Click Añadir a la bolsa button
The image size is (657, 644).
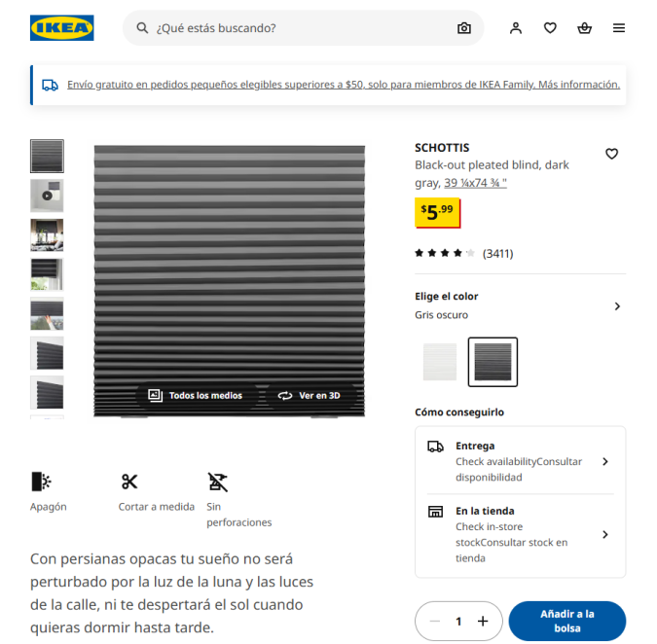click(x=567, y=621)
